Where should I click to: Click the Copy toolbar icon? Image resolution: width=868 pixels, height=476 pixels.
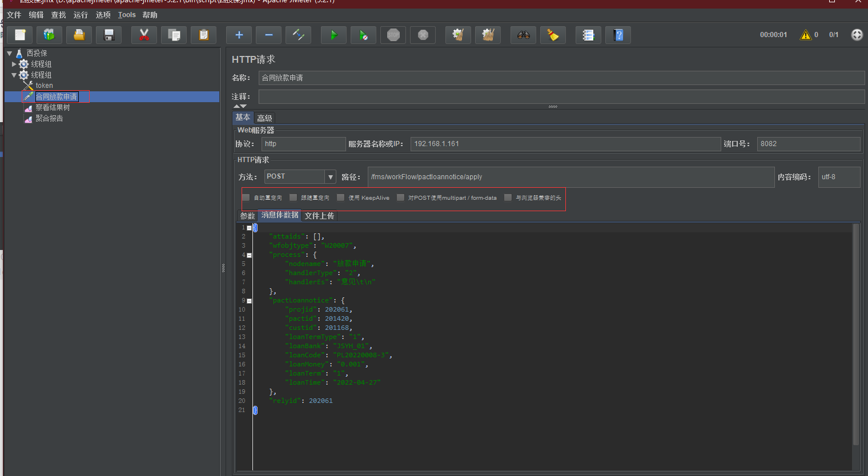[x=174, y=35]
